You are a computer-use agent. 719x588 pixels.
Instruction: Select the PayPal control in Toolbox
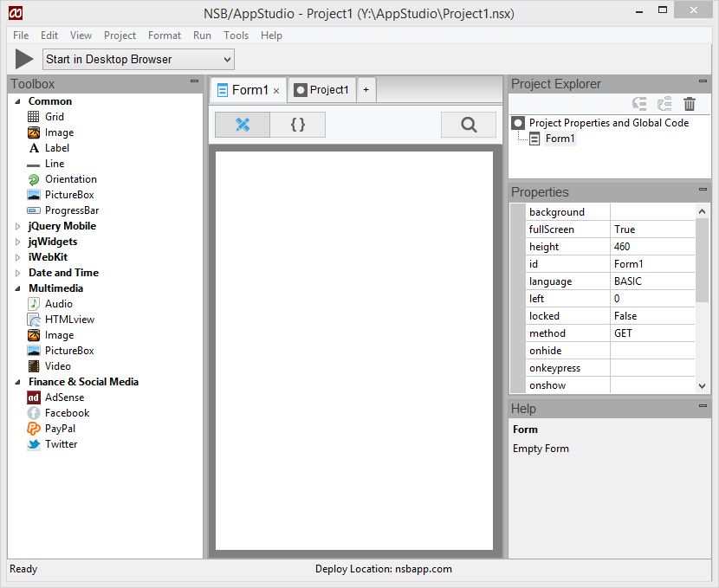coord(60,429)
